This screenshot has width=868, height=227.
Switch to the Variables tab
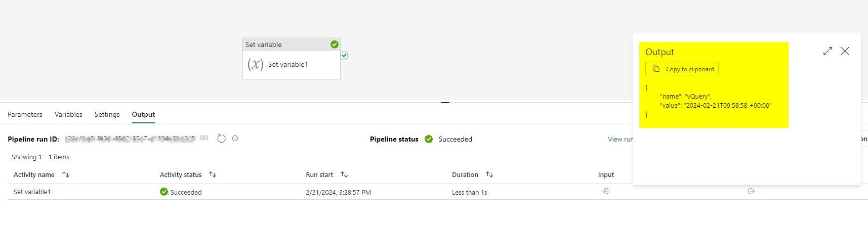click(x=68, y=114)
